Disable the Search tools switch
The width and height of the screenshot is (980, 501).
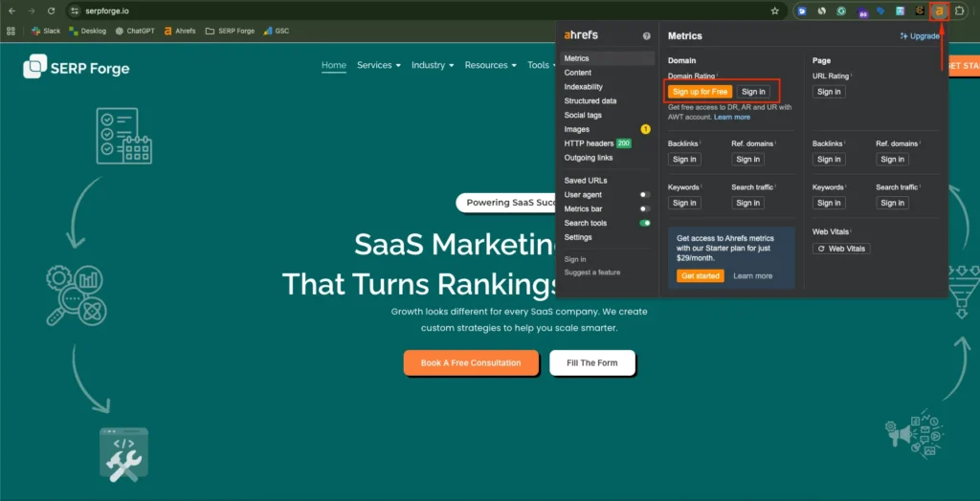tap(644, 223)
